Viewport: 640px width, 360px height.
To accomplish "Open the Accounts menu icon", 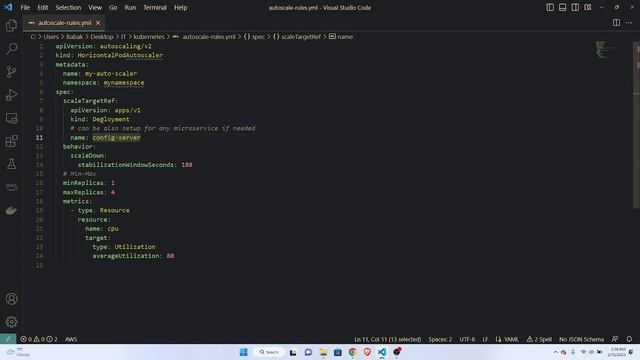I will coord(11,299).
